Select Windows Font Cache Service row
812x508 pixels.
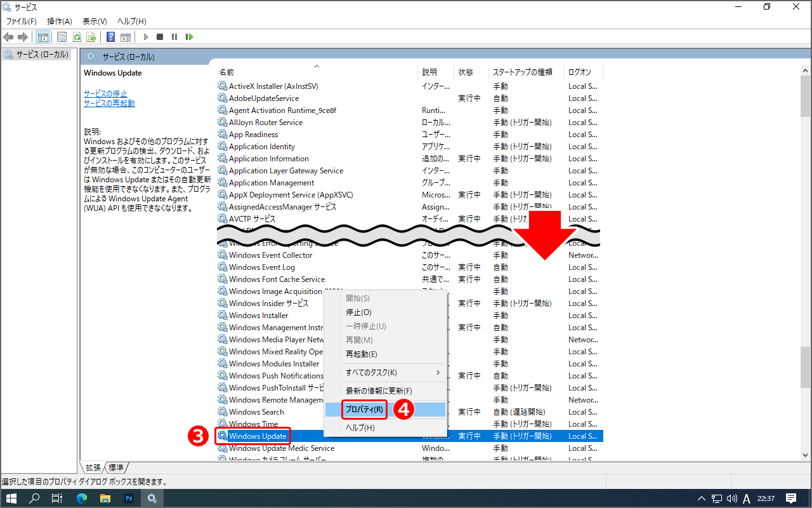[x=409, y=279]
